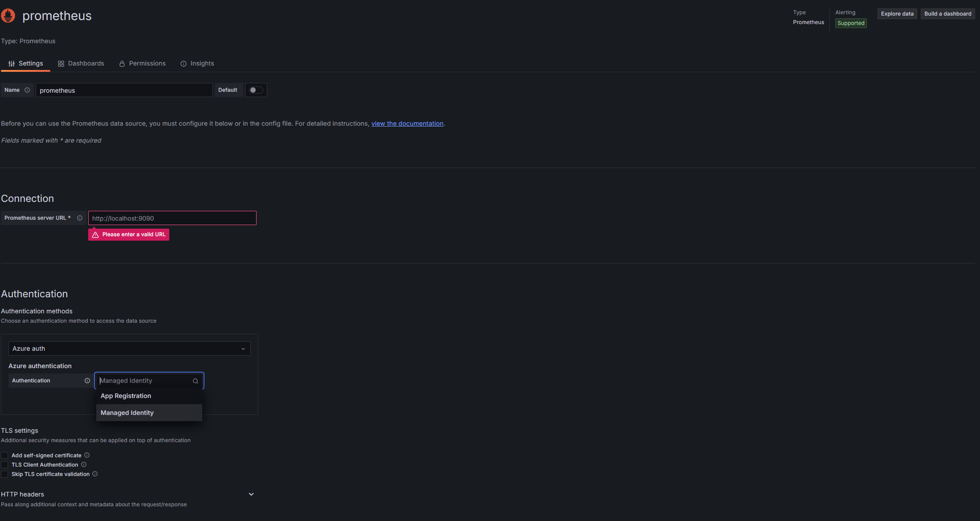Screen dimensions: 980x521
Task: Click the info icon next to Authentication label
Action: (87, 381)
